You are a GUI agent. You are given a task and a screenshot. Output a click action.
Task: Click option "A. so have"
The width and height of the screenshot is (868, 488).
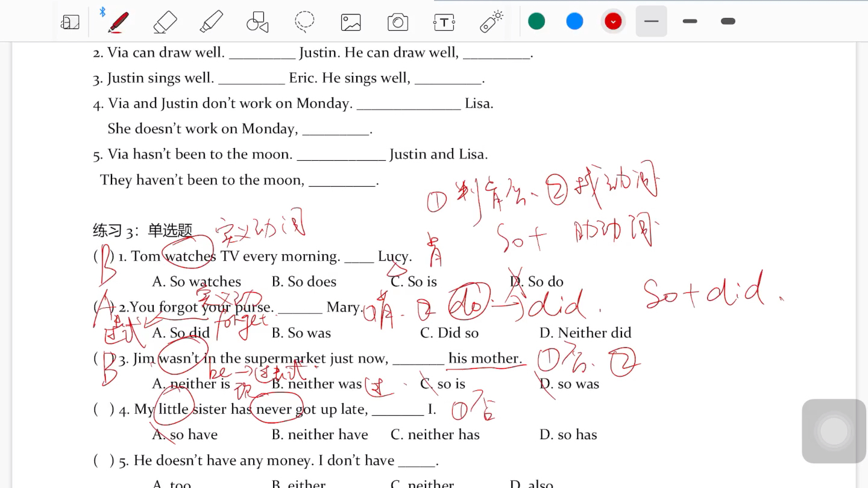[x=185, y=434]
